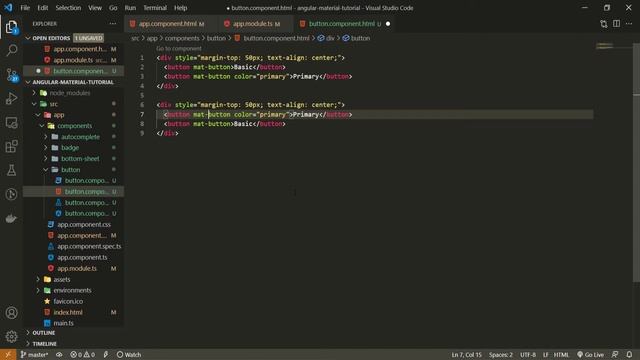Switch to app.module.ts tab
The width and height of the screenshot is (640, 360).
[252, 24]
